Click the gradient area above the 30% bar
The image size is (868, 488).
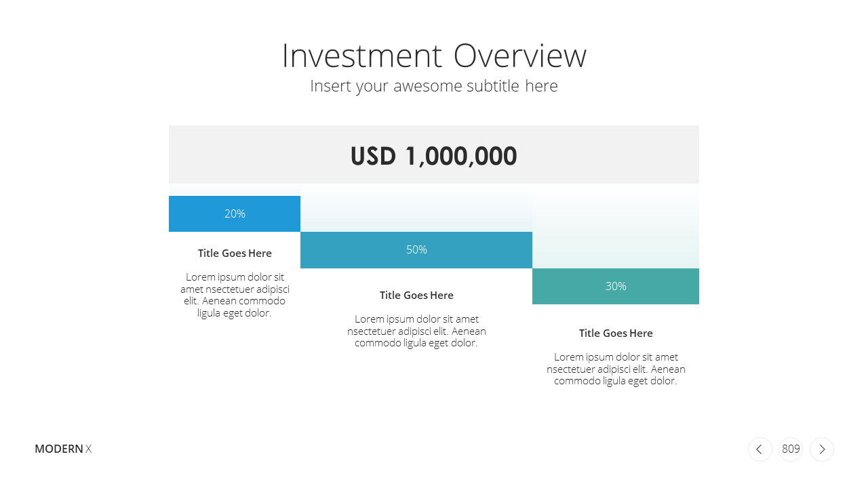coord(616,230)
